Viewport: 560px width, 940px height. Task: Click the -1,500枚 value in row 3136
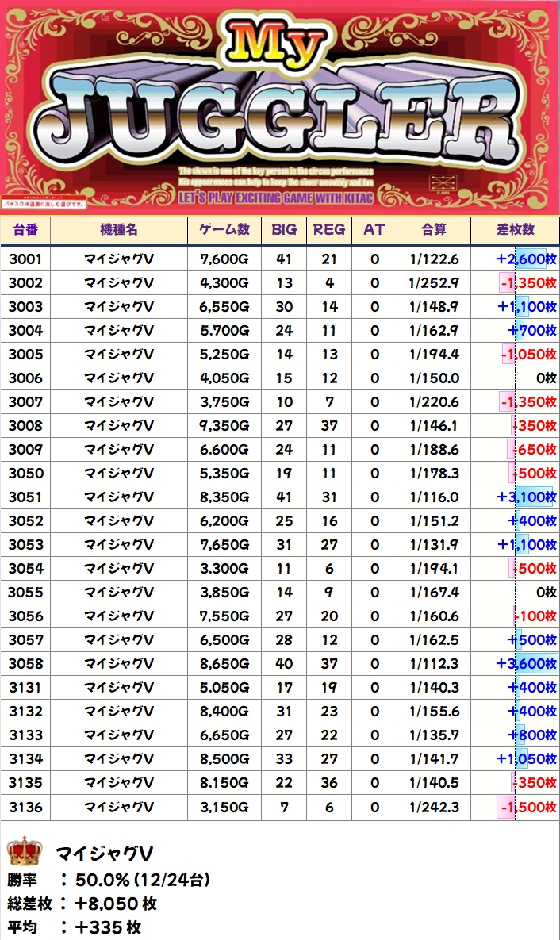click(528, 807)
